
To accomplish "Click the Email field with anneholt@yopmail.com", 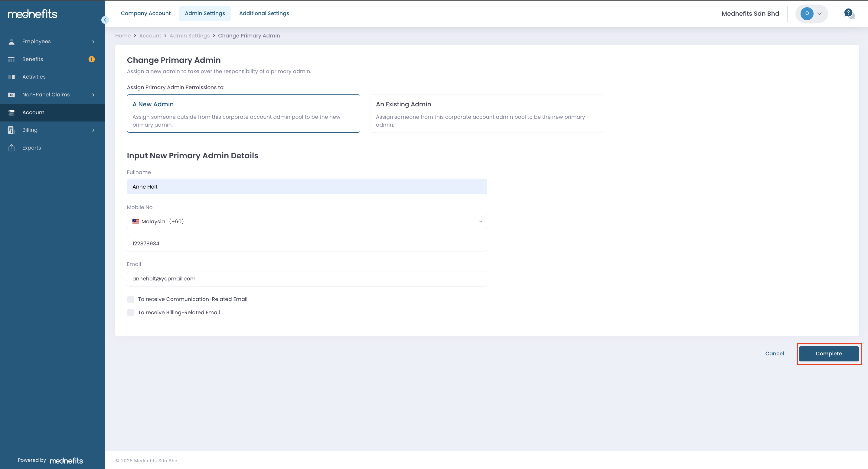I will point(307,279).
